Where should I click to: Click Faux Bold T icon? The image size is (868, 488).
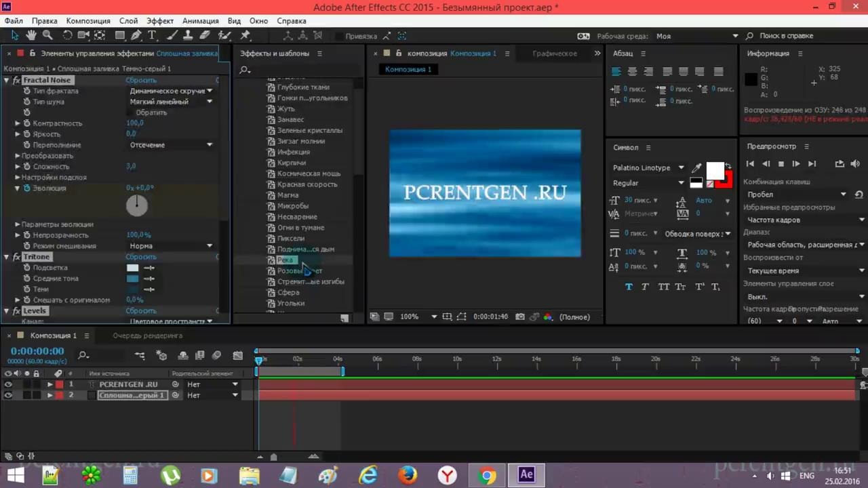[629, 287]
